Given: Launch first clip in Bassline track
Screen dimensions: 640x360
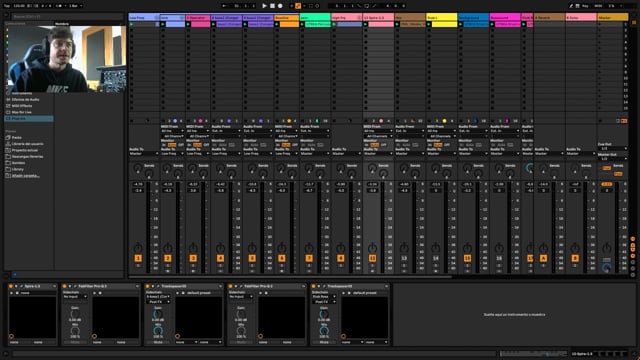Looking at the screenshot, I should (277, 24).
